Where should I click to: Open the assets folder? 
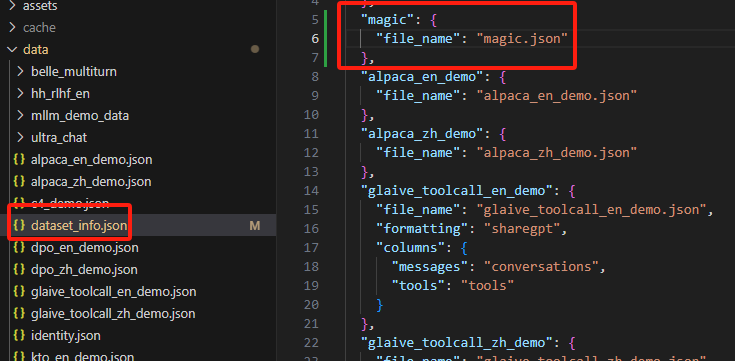[40, 6]
